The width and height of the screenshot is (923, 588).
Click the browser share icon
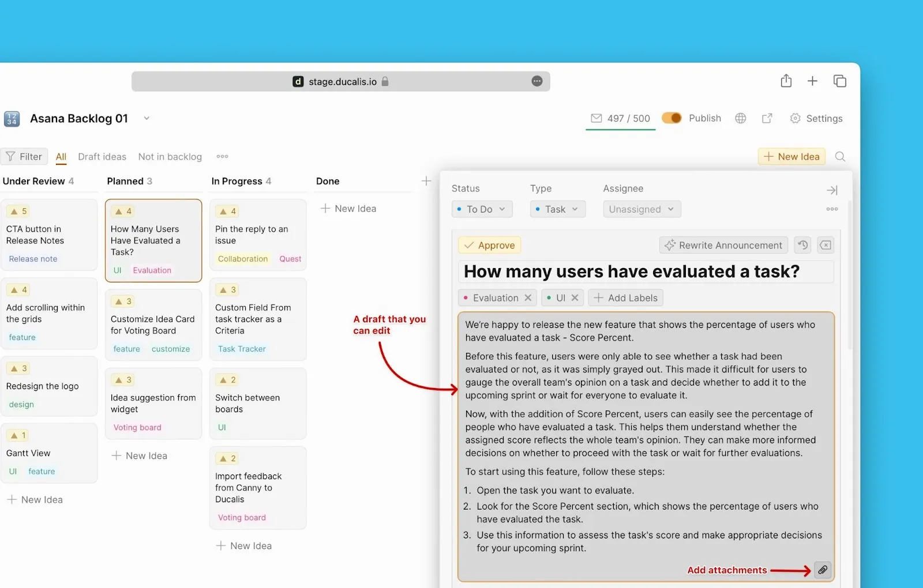pos(786,81)
